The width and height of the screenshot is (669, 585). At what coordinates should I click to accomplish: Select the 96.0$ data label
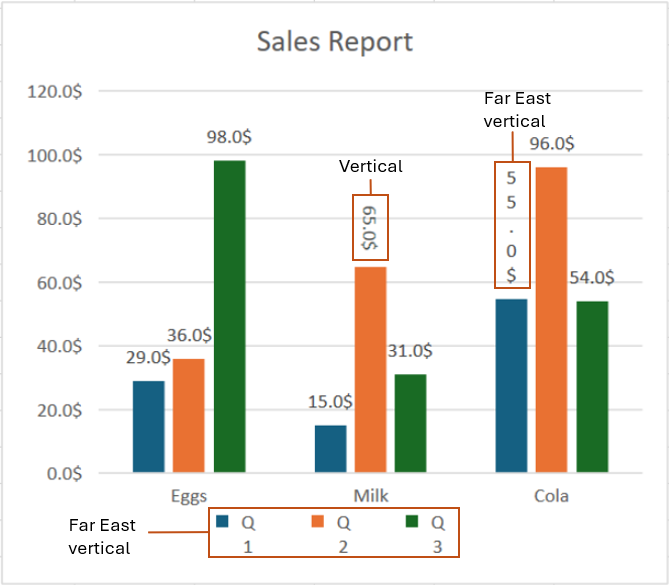coord(551,144)
